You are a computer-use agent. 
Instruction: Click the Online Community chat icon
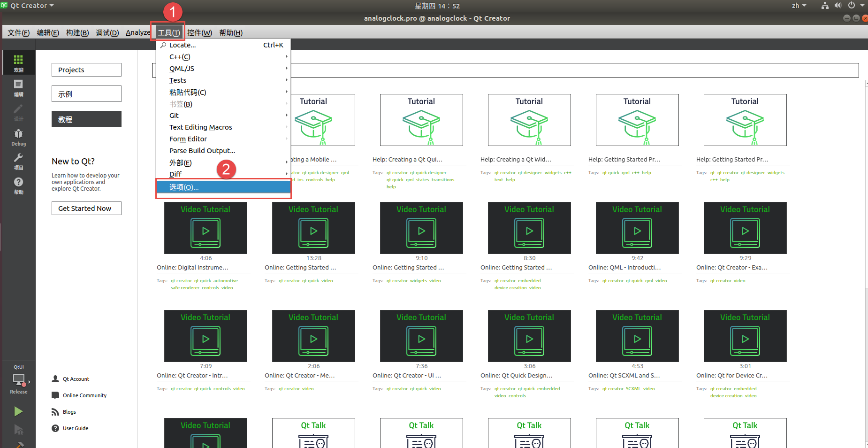[x=55, y=395]
